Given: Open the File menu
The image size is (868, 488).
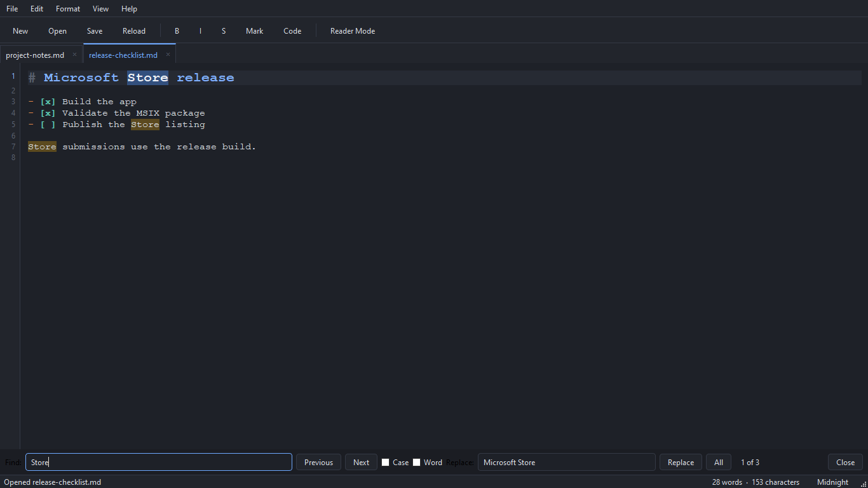Looking at the screenshot, I should (x=12, y=9).
